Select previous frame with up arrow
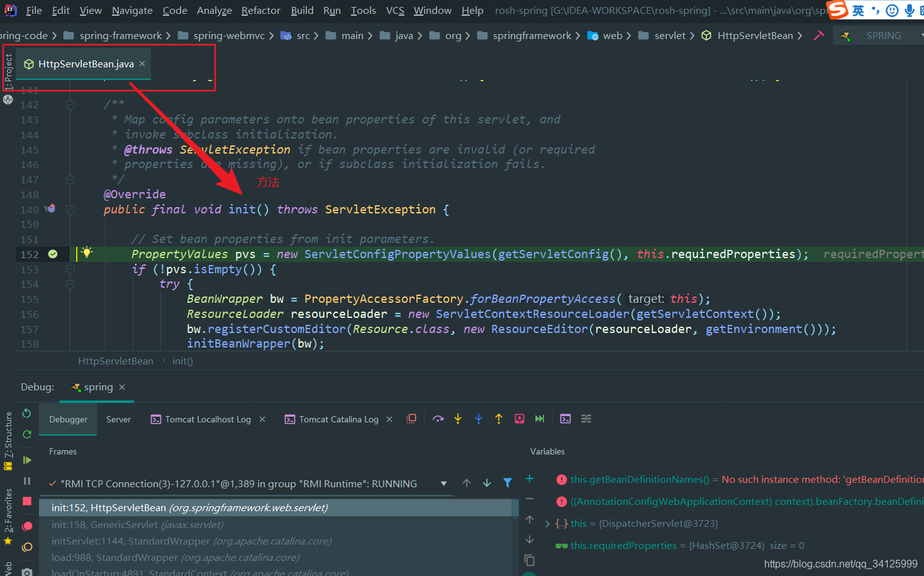The image size is (924, 576). pos(466,483)
